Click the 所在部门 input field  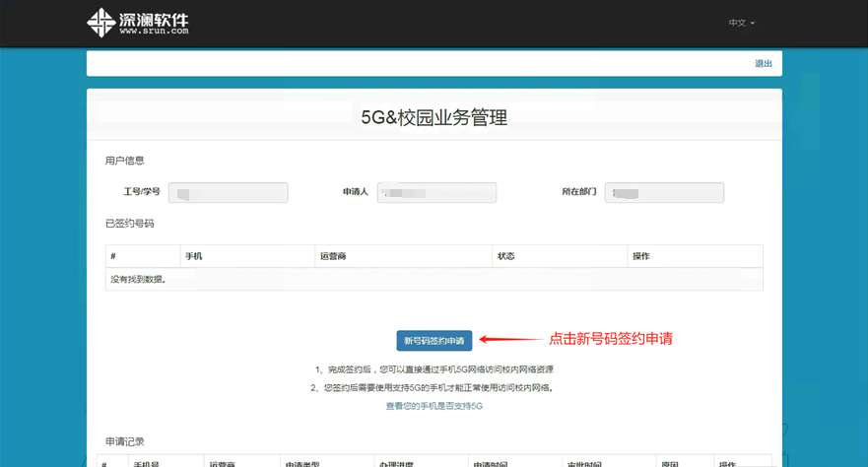click(x=664, y=192)
